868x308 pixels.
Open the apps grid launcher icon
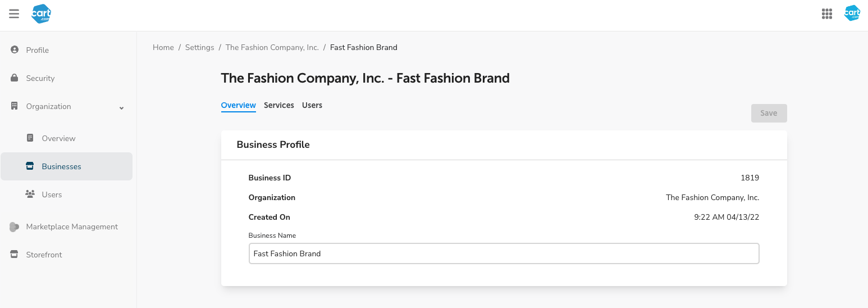pos(826,14)
